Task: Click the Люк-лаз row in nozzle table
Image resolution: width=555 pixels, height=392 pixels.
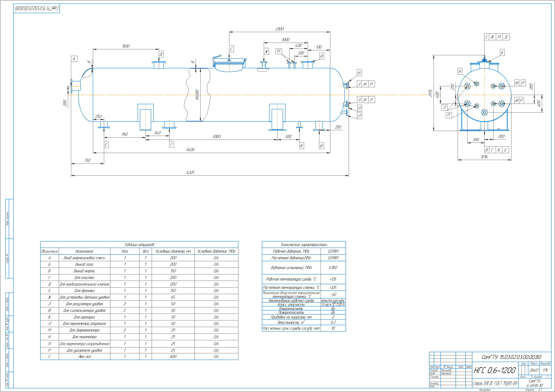Action: (84, 356)
